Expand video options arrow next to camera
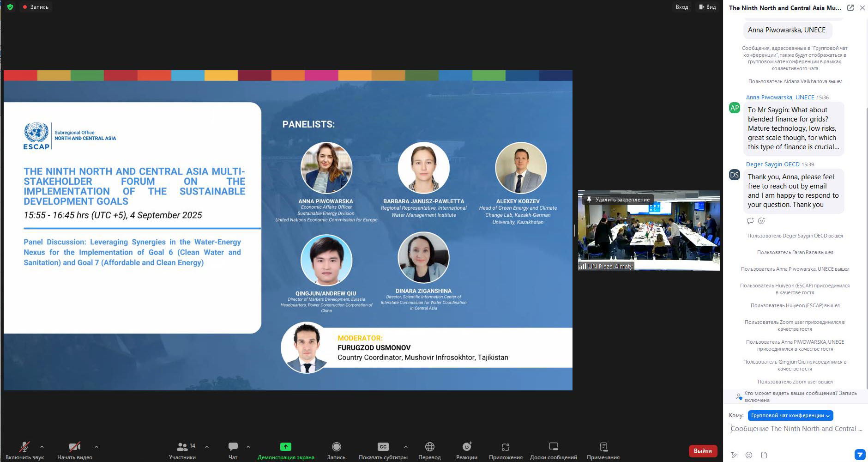The image size is (868, 462). pyautogui.click(x=96, y=447)
